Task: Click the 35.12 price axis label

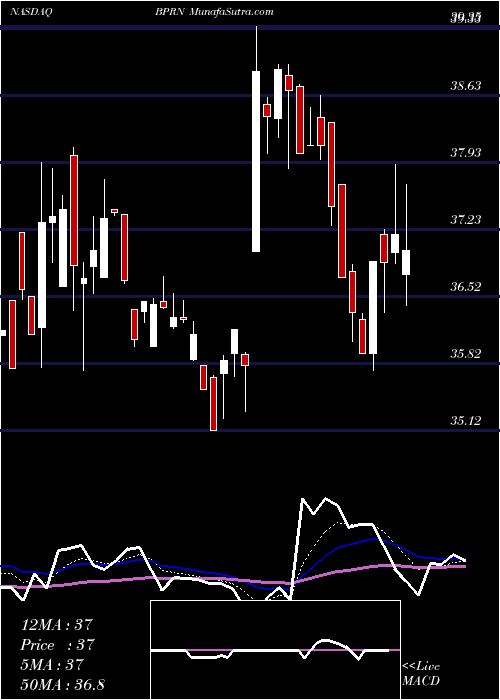Action: pos(466,421)
